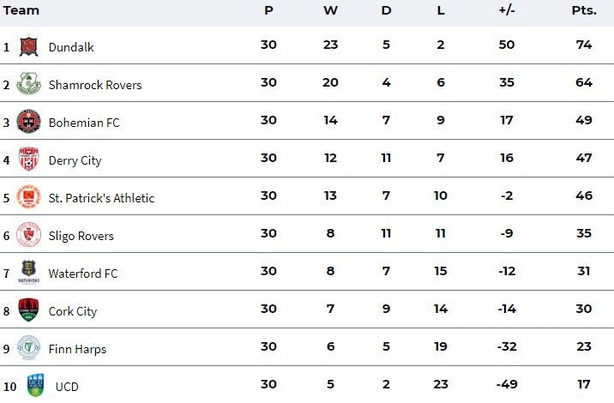The image size is (614, 403).
Task: Select the Bohemian FC crest
Action: pos(29,121)
